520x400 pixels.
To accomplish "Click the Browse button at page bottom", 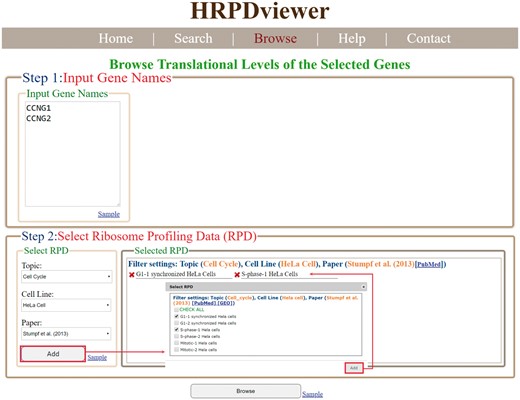I will click(x=246, y=391).
